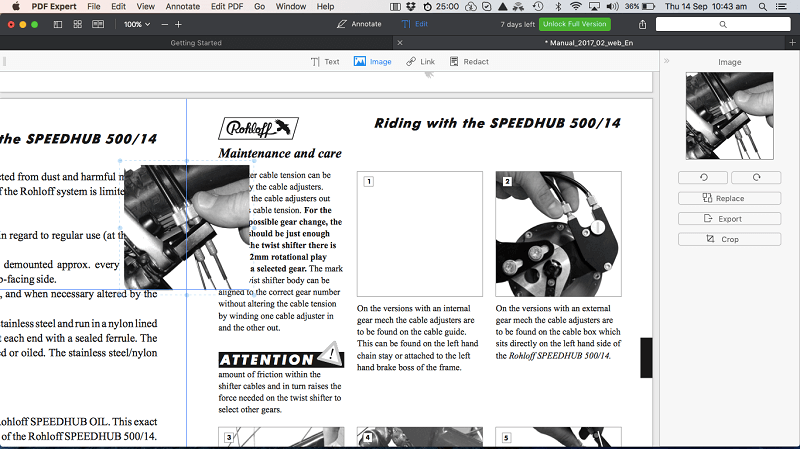Image resolution: width=800 pixels, height=449 pixels.
Task: Show page thumbnails grid view
Action: (78, 24)
